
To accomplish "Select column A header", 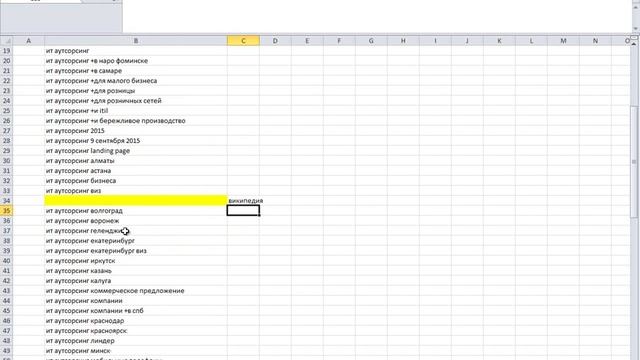I will (29, 41).
